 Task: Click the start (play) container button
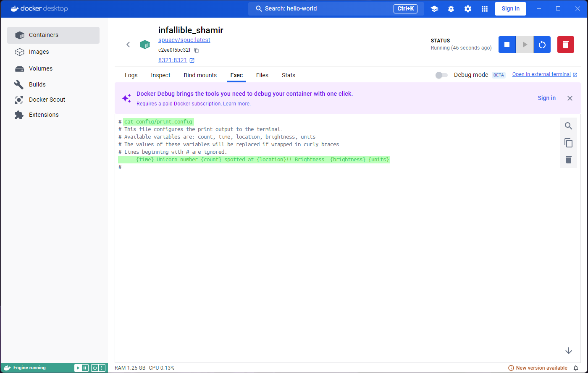tap(525, 45)
